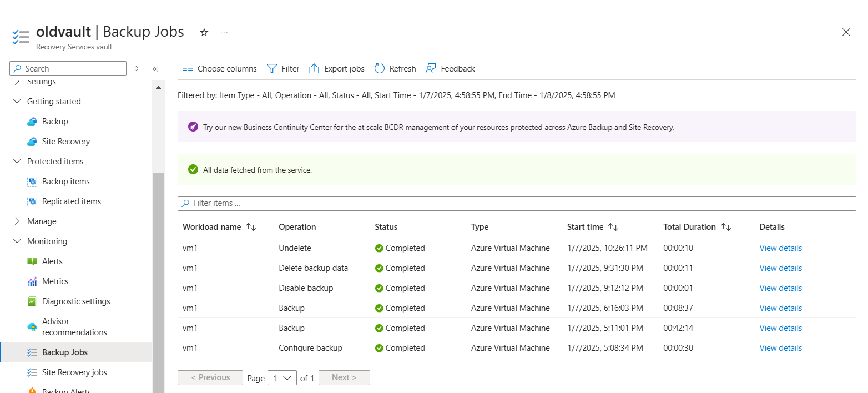Open Replicated items
Screen dimensions: 868x393
72,201
